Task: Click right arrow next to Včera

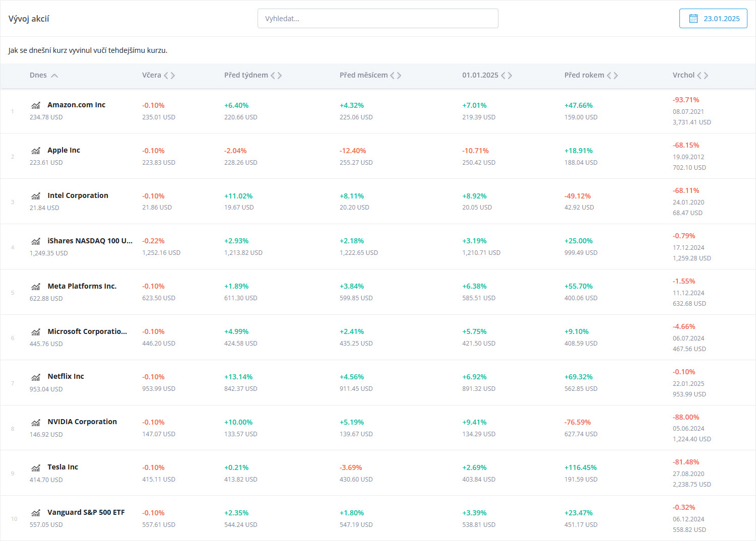Action: coord(173,76)
